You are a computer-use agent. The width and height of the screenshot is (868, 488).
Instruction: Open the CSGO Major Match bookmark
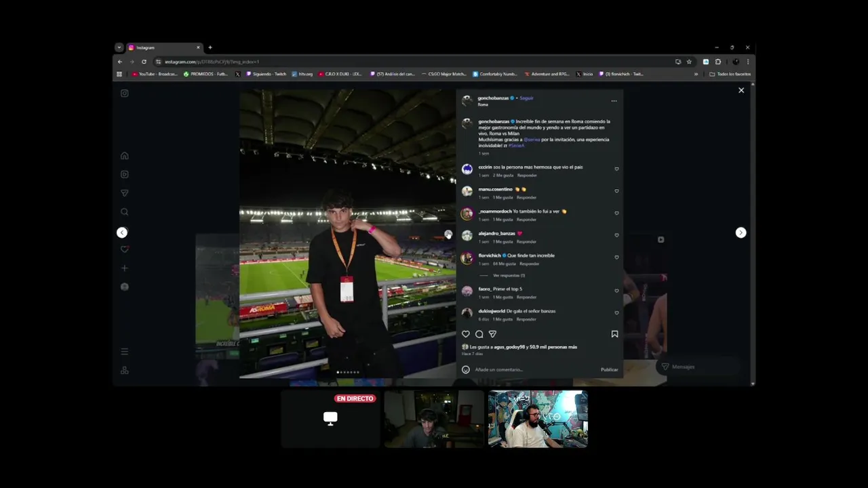[x=443, y=74]
